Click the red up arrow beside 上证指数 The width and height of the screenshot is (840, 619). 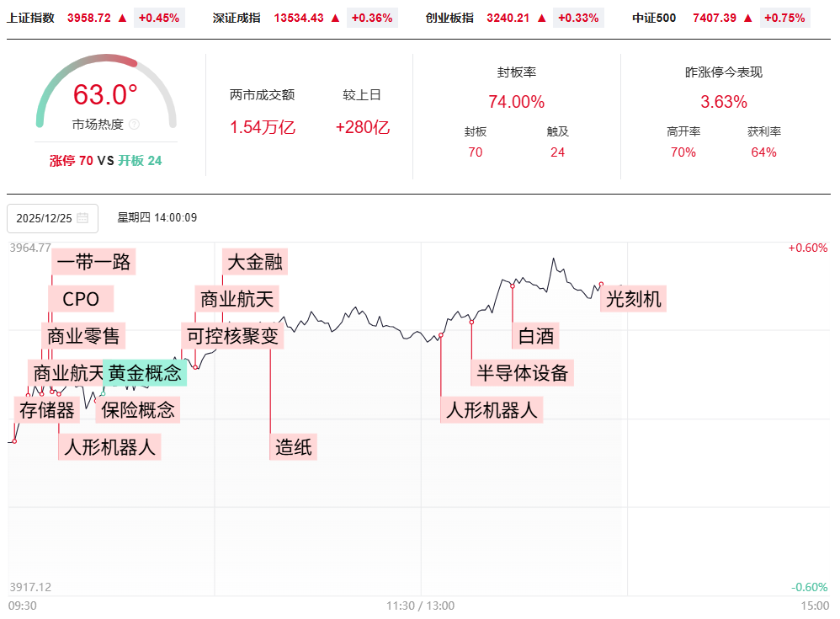point(123,17)
